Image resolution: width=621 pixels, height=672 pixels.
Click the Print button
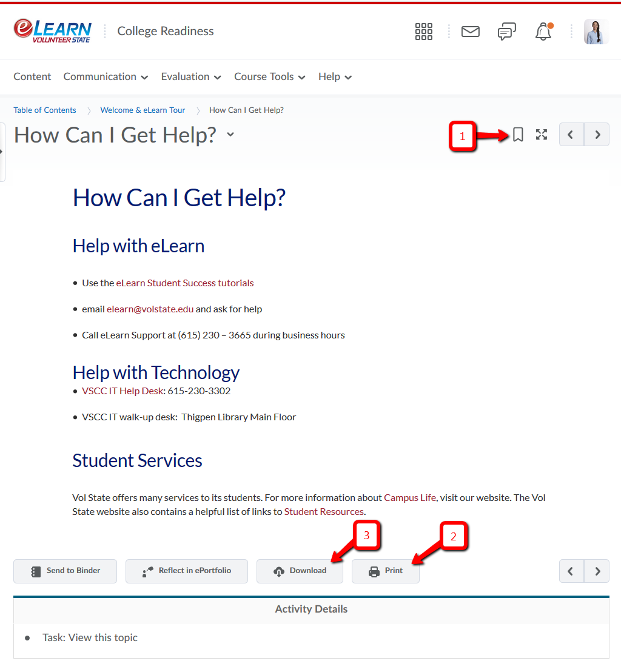(386, 571)
